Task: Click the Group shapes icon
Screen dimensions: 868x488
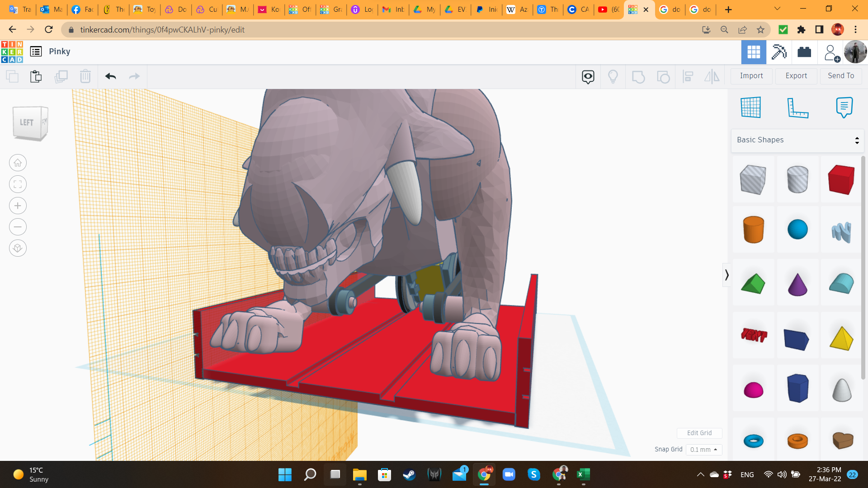Action: (x=638, y=77)
